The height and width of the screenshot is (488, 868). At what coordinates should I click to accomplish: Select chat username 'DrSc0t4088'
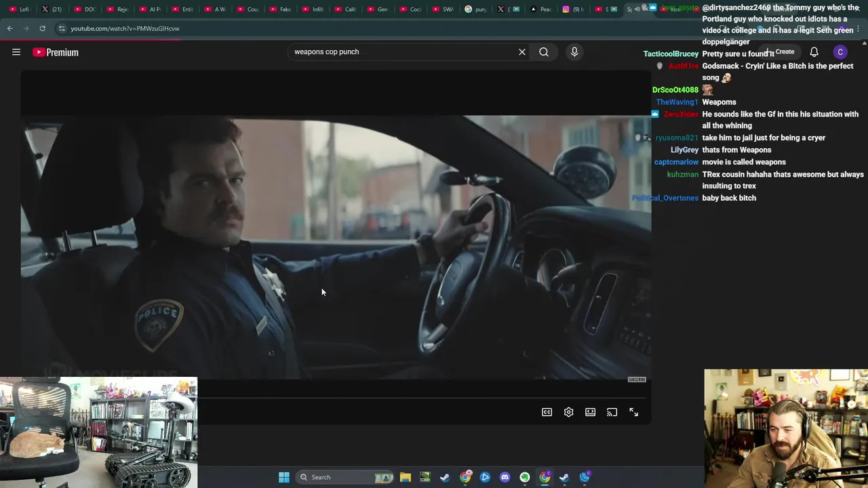[x=675, y=89]
